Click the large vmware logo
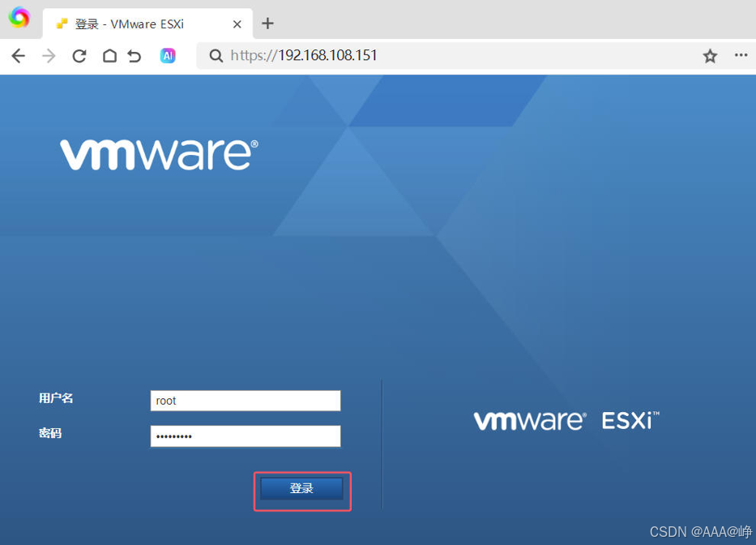The image size is (756, 545). [159, 154]
